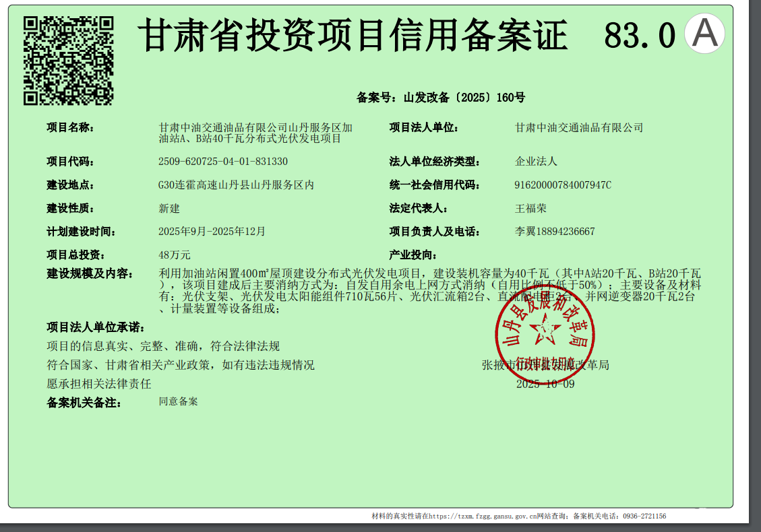
Task: Click the legal representative name 王福荣
Action: pos(530,209)
